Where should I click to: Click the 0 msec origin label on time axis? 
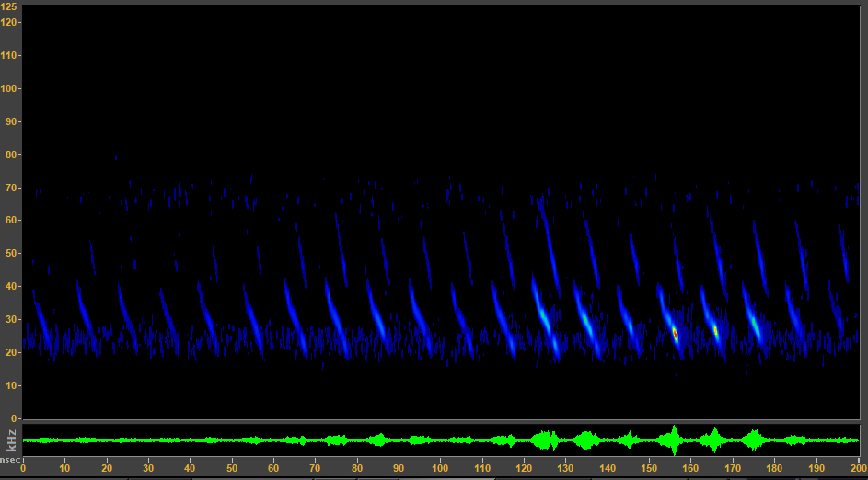click(23, 468)
